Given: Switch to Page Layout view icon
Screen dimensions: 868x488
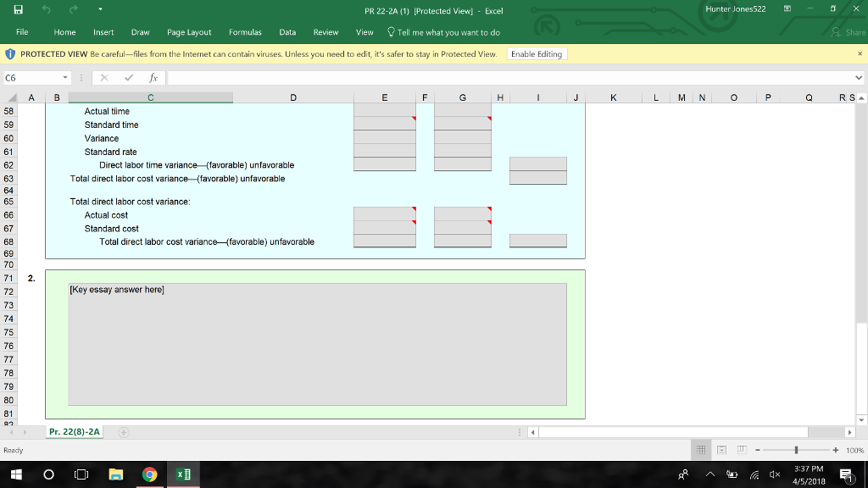Looking at the screenshot, I should pos(721,450).
